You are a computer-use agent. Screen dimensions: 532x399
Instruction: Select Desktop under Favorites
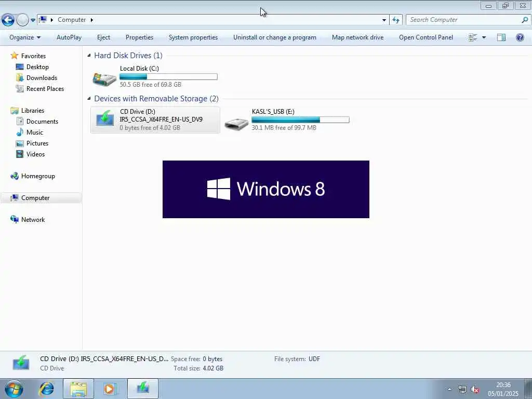coord(37,67)
